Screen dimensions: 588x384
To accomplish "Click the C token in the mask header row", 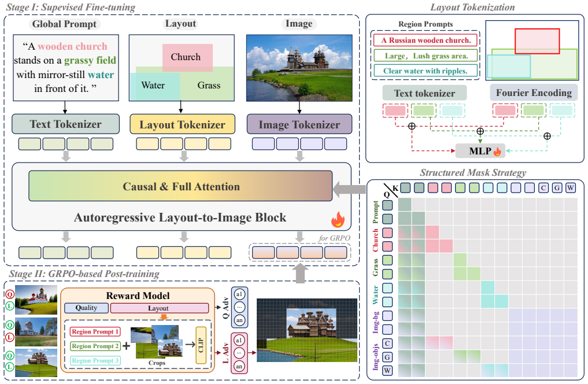I will pos(543,188).
